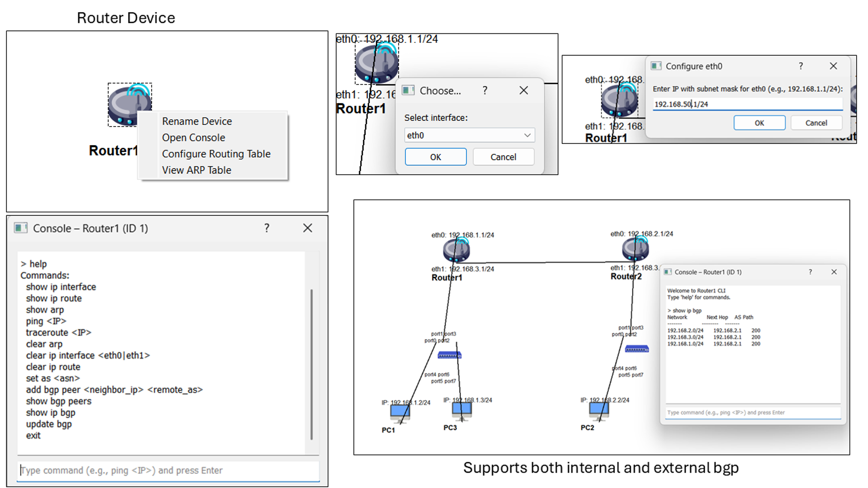Click the blue switch icon below Router2
The width and height of the screenshot is (868, 488).
point(637,349)
